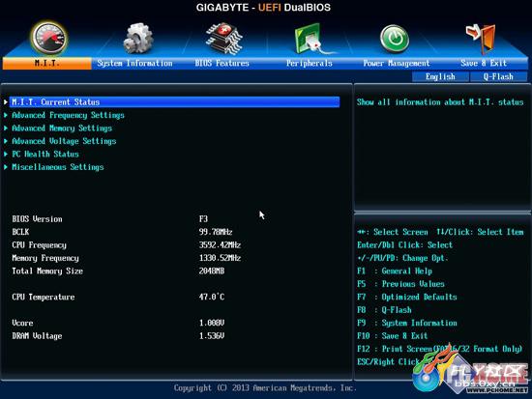Open Advanced Voltage Settings submenu
The width and height of the screenshot is (532, 399).
click(x=64, y=141)
